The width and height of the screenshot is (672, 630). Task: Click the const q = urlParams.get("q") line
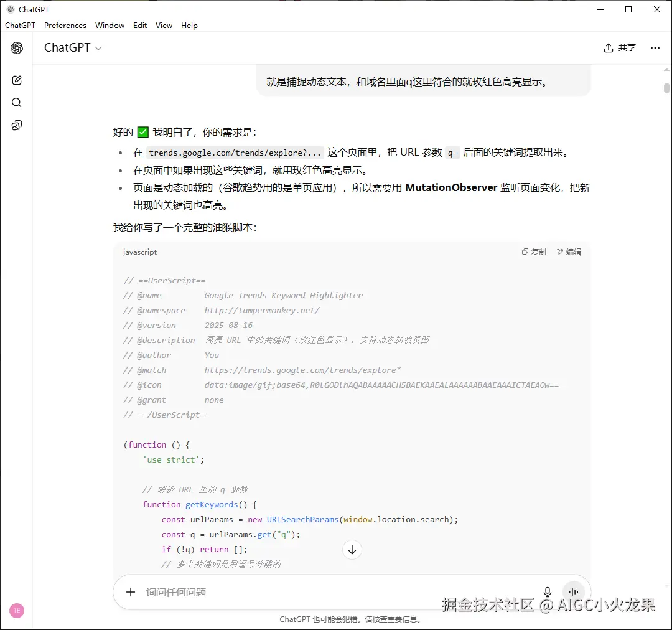click(231, 534)
